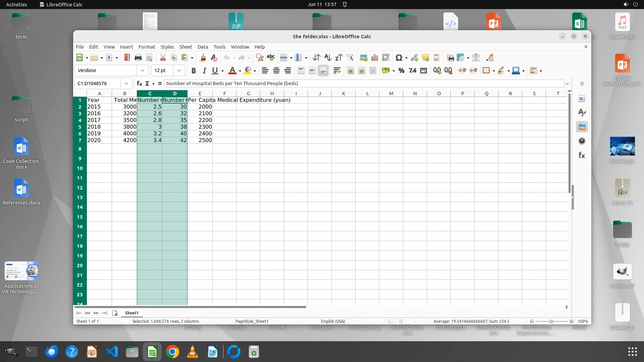This screenshot has width=644, height=362.
Task: Click the column E header
Action: tap(200, 94)
